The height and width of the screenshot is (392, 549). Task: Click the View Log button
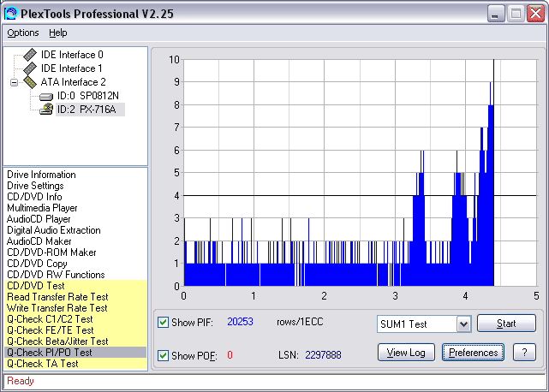click(406, 353)
